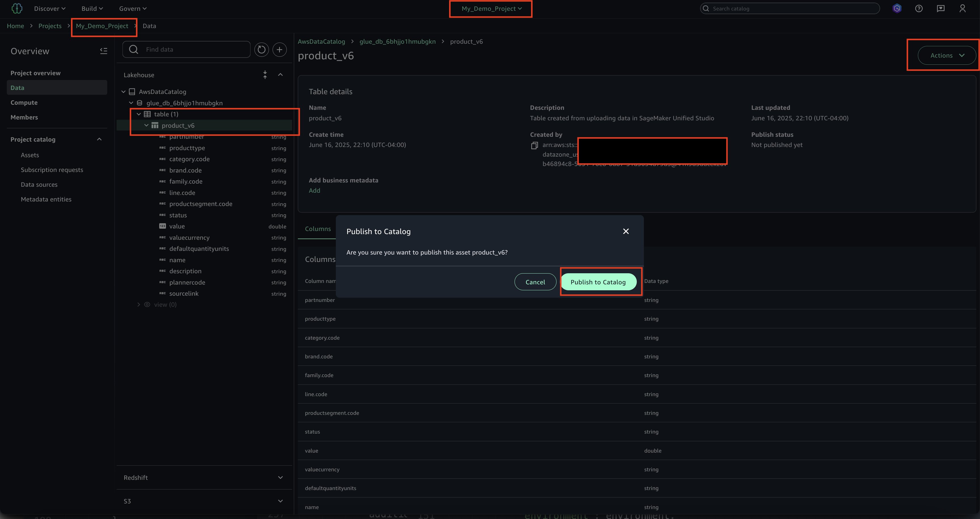Expand the view (0) tree node
The image size is (980, 519).
[139, 305]
